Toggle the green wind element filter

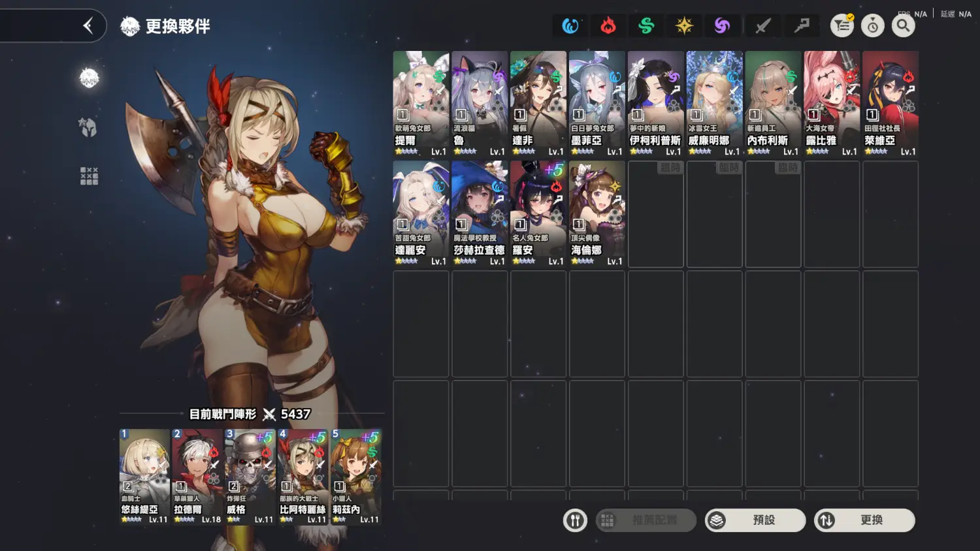pyautogui.click(x=646, y=25)
